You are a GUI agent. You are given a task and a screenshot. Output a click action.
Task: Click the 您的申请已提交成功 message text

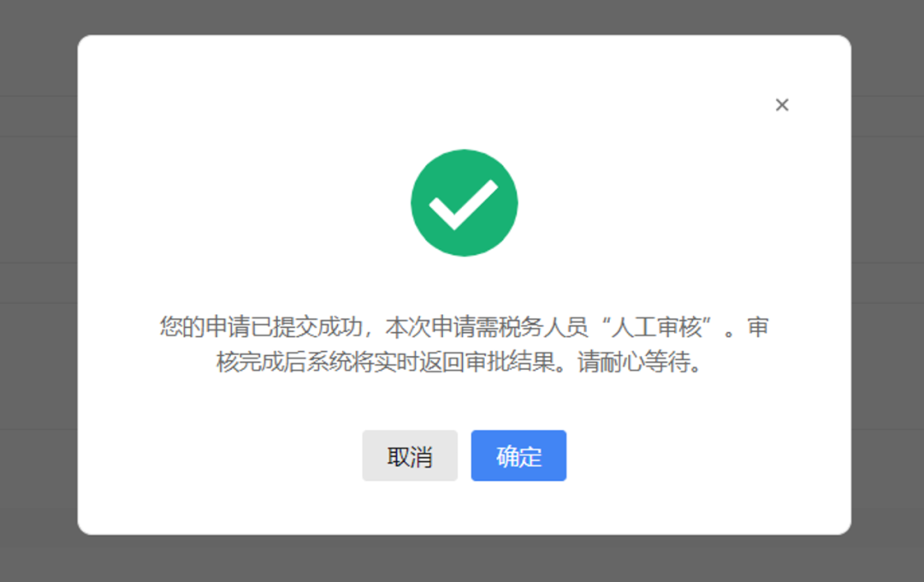click(x=261, y=327)
